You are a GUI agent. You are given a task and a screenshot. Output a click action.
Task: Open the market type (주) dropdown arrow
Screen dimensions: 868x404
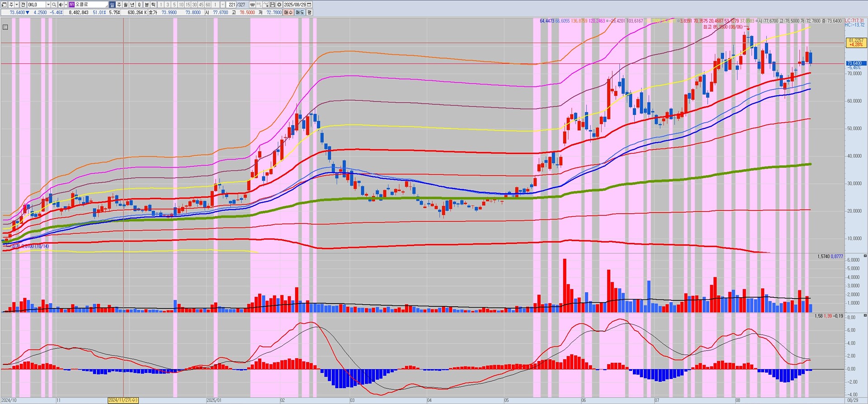pyautogui.click(x=17, y=5)
